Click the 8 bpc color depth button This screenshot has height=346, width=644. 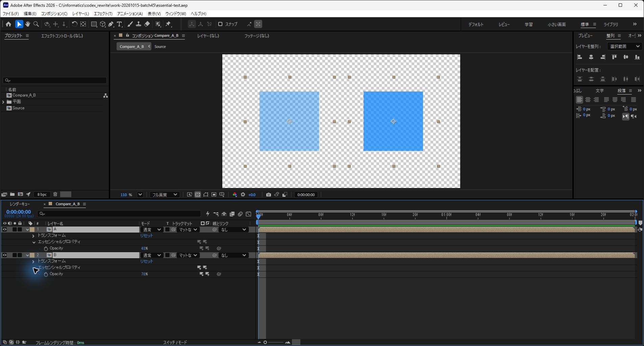(x=42, y=194)
